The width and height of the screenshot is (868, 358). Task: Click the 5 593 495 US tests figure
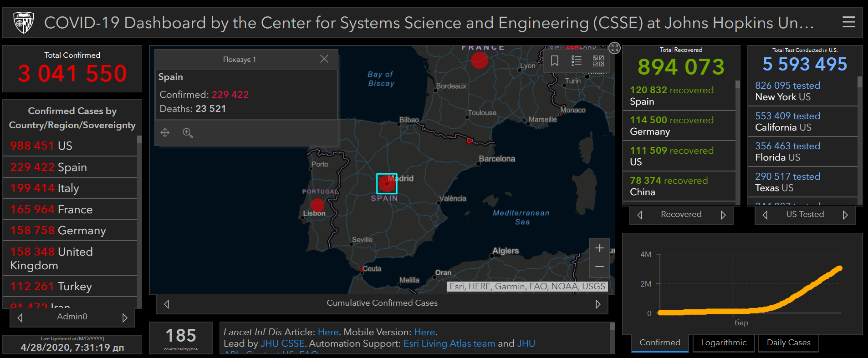point(805,64)
